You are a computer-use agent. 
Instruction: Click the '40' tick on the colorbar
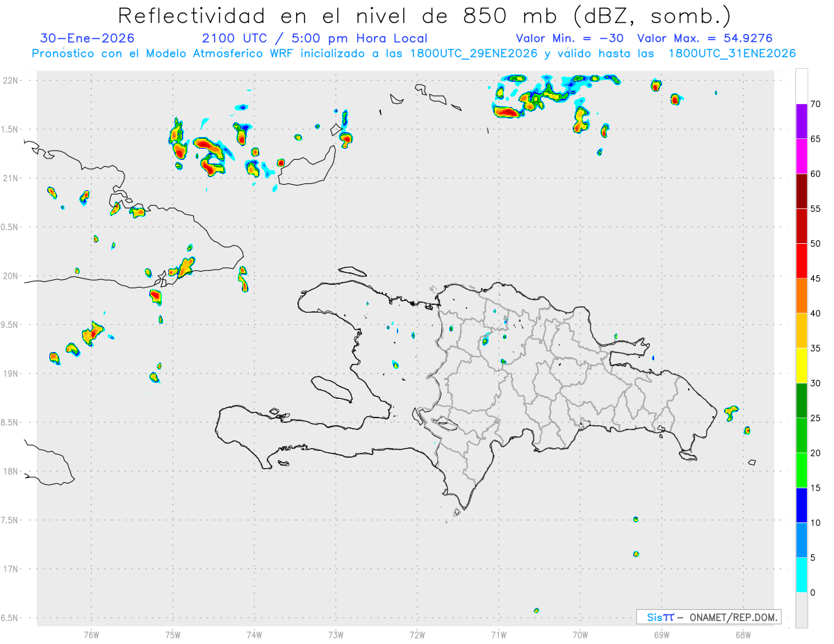[816, 313]
